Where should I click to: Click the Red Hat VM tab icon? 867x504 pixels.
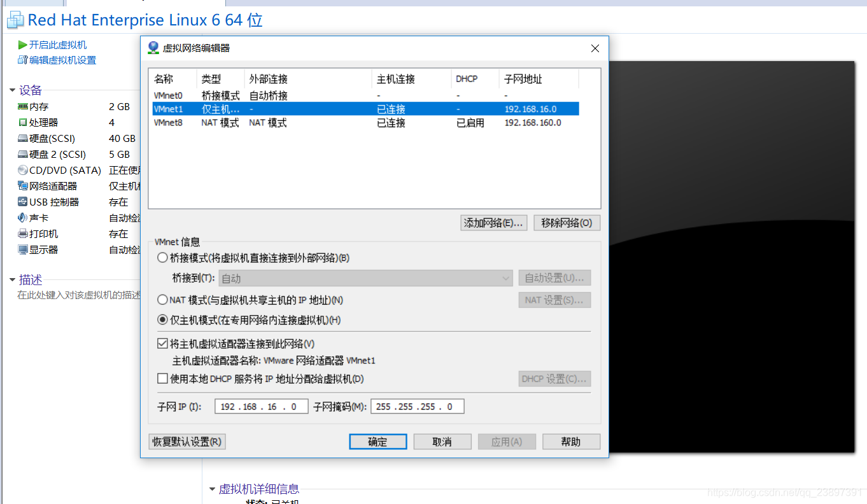tap(15, 21)
